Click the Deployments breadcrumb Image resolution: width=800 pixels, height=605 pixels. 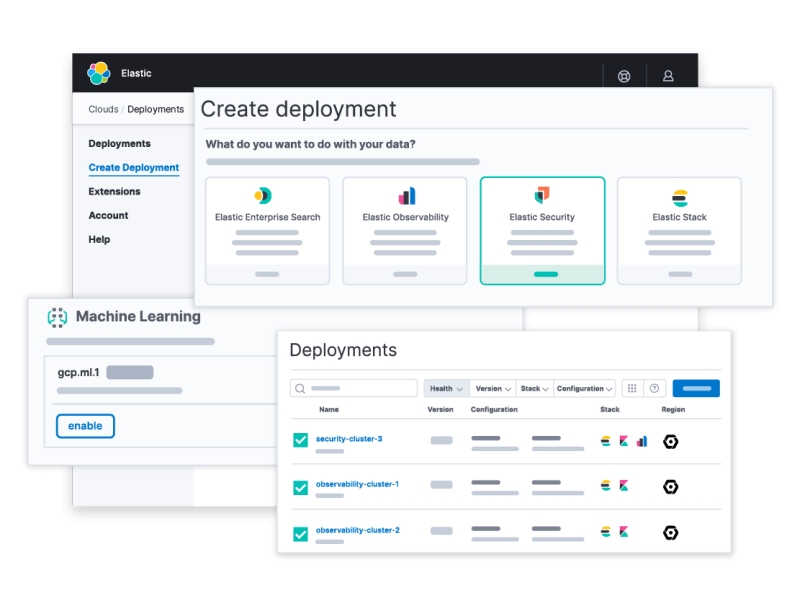click(x=156, y=109)
